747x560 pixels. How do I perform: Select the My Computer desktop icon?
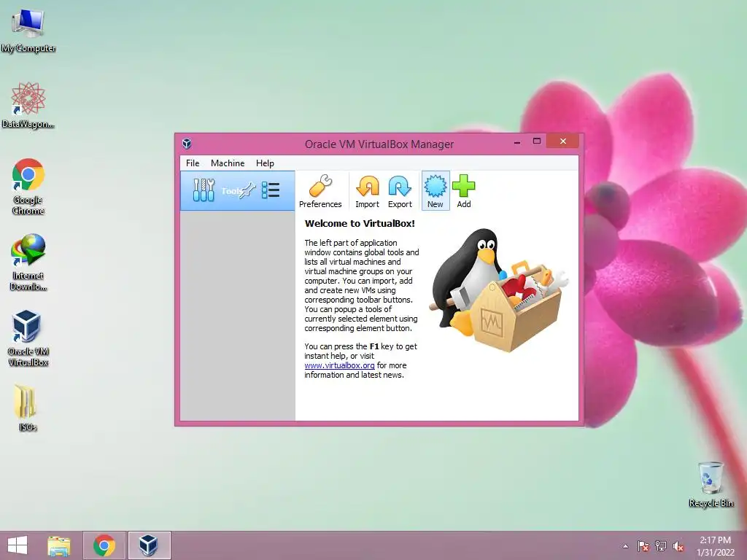coord(28,31)
